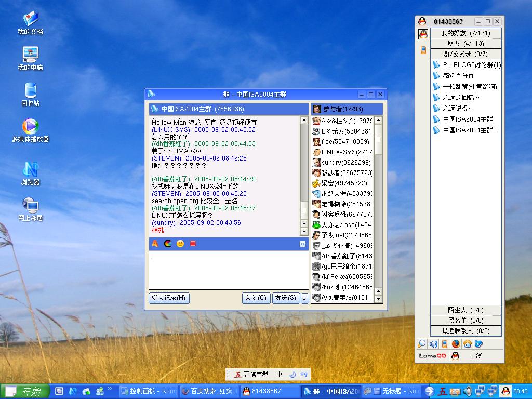Open the smiley emoticon picker
The width and height of the screenshot is (532, 399).
tap(180, 243)
